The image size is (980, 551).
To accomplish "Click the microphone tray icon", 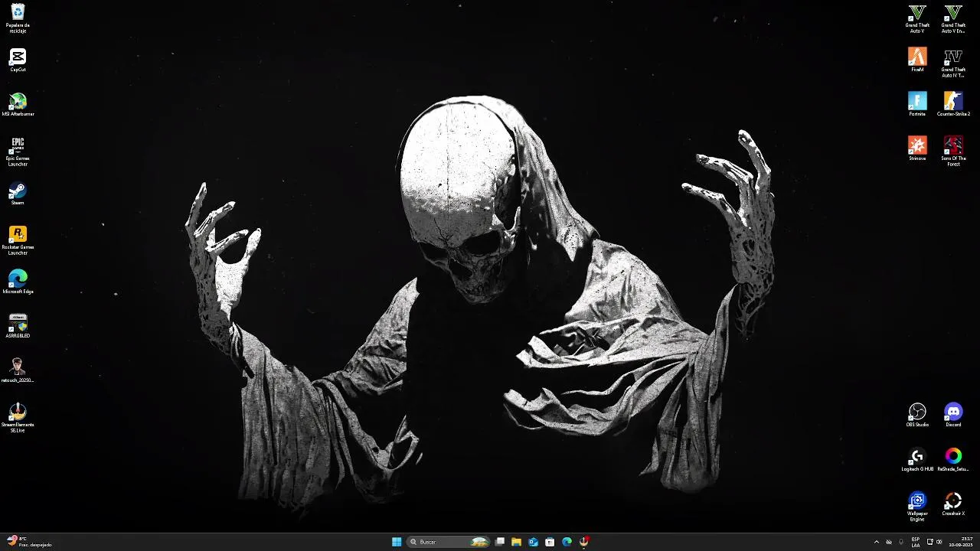I will pos(900,542).
